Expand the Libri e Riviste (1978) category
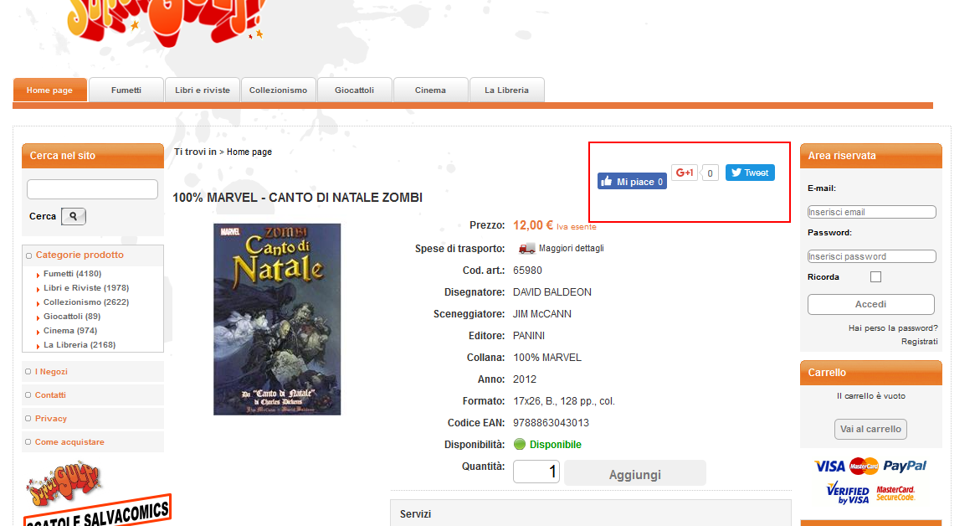Screen dimensions: 980x526 (x=85, y=288)
